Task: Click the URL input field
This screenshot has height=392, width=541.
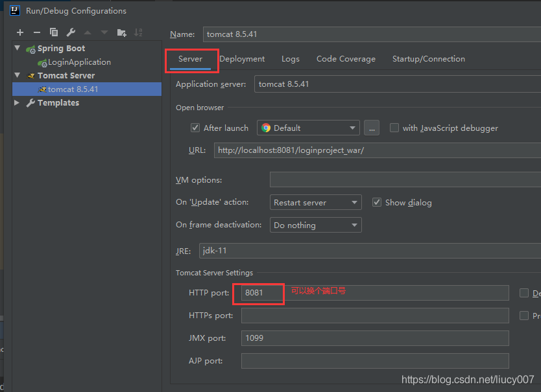Action: [x=378, y=150]
